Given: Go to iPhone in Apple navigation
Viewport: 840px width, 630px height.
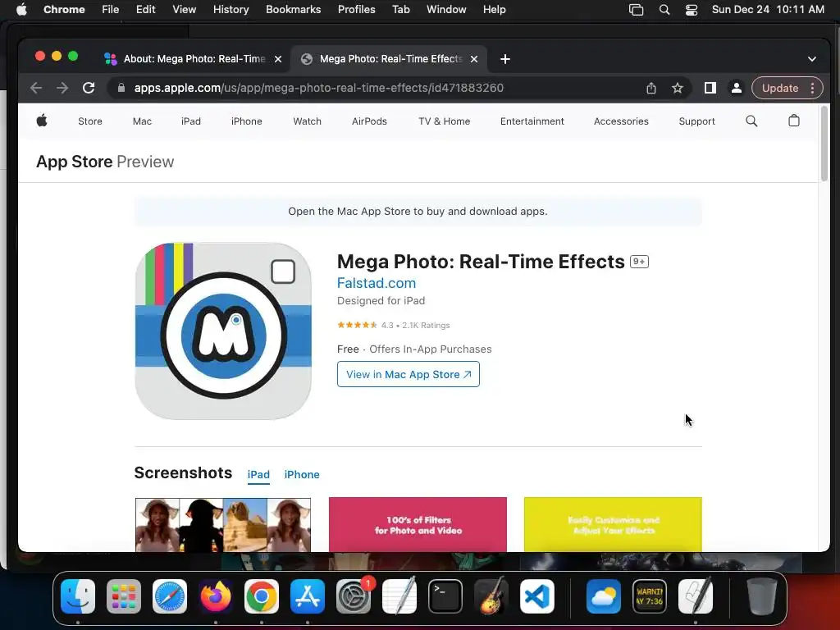Looking at the screenshot, I should point(246,121).
